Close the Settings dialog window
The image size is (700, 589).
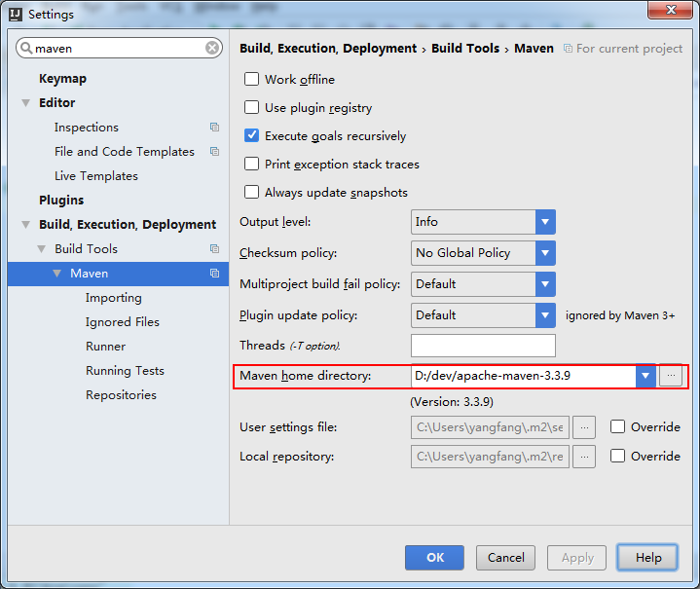tap(671, 10)
